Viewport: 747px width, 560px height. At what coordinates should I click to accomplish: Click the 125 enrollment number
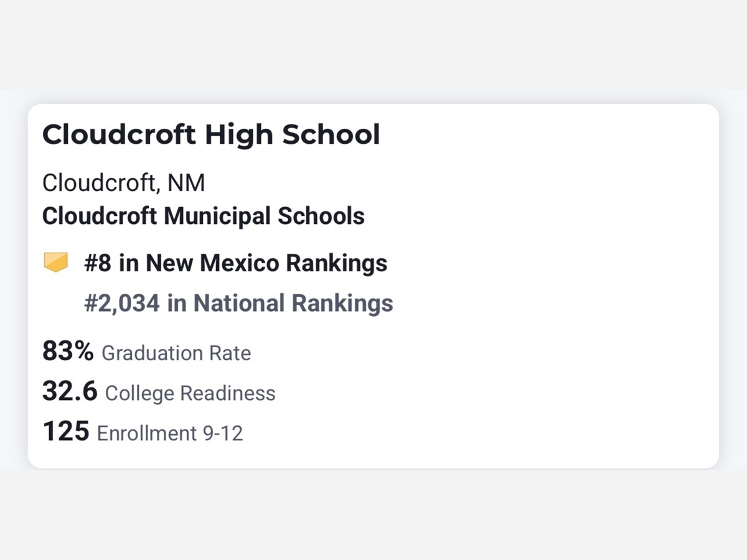[65, 431]
